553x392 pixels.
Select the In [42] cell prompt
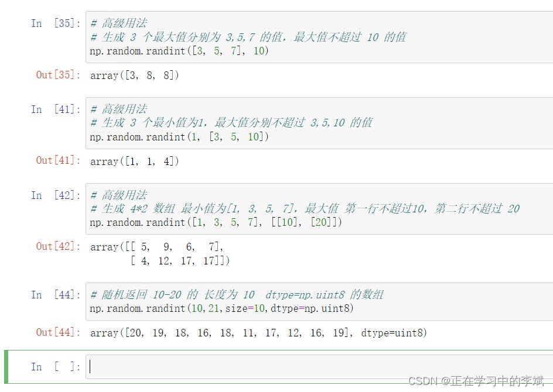pyautogui.click(x=56, y=195)
